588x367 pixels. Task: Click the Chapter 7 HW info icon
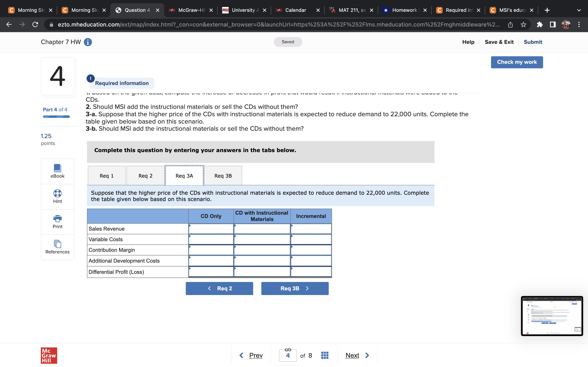[88, 42]
